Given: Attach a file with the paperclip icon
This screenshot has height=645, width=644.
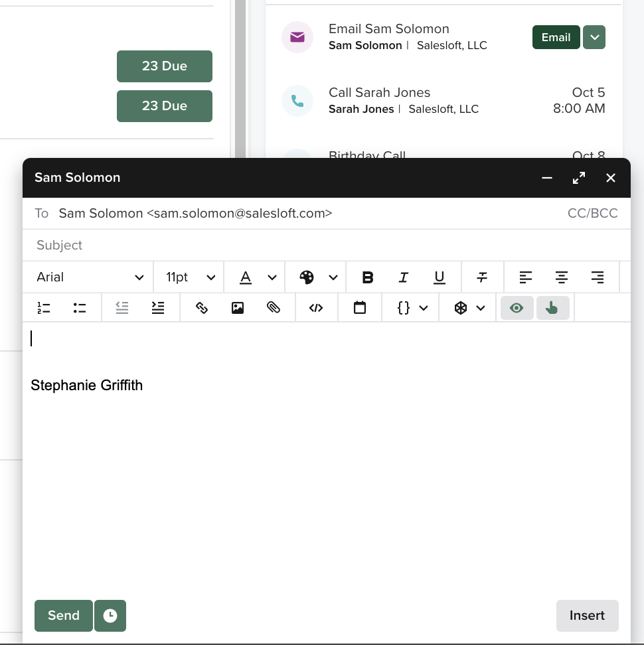Looking at the screenshot, I should point(274,307).
